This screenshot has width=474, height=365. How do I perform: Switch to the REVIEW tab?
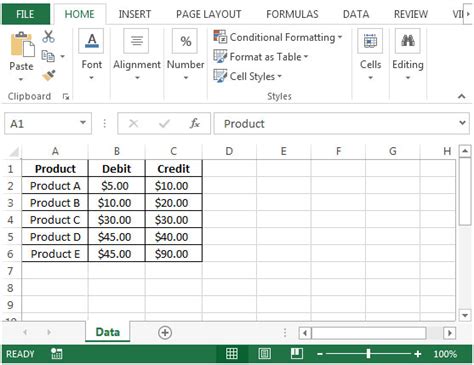point(411,14)
